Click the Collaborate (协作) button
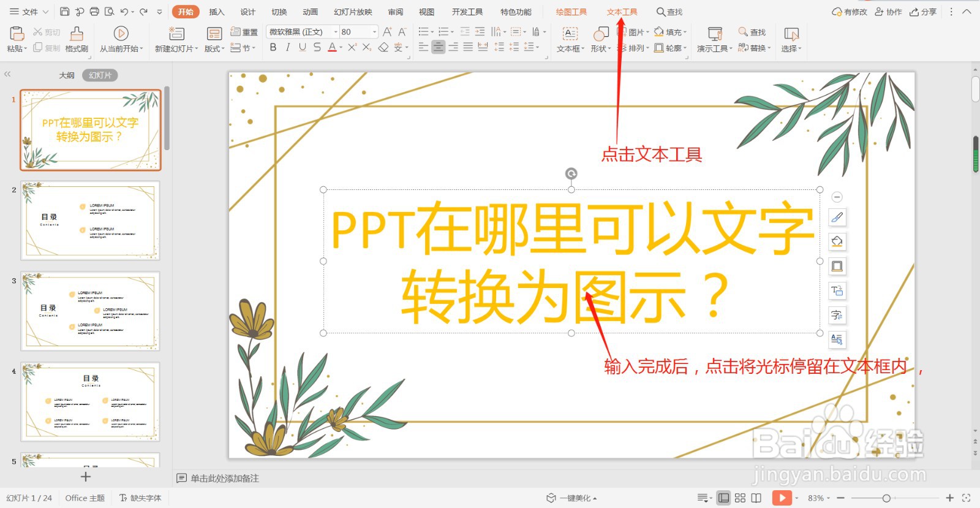980x508 pixels. point(889,12)
